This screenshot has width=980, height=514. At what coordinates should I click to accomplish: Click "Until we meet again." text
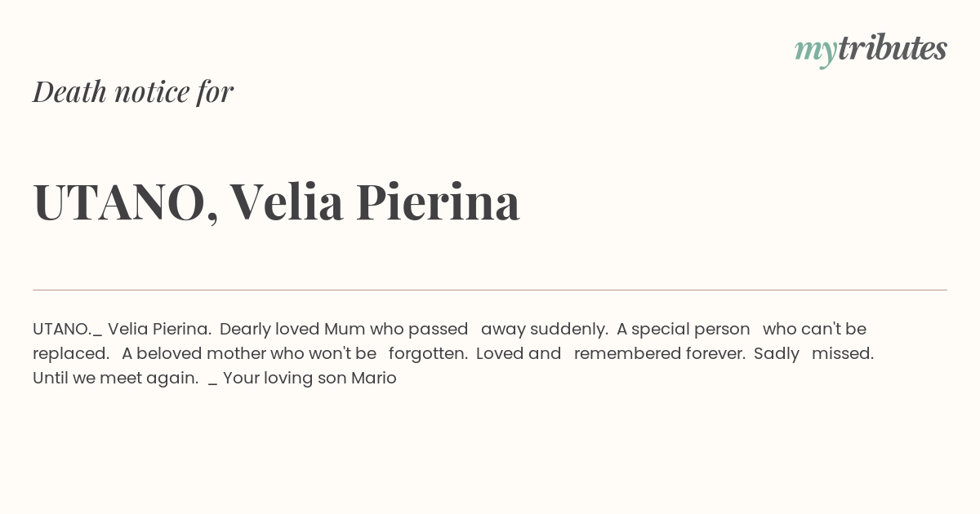click(x=116, y=378)
